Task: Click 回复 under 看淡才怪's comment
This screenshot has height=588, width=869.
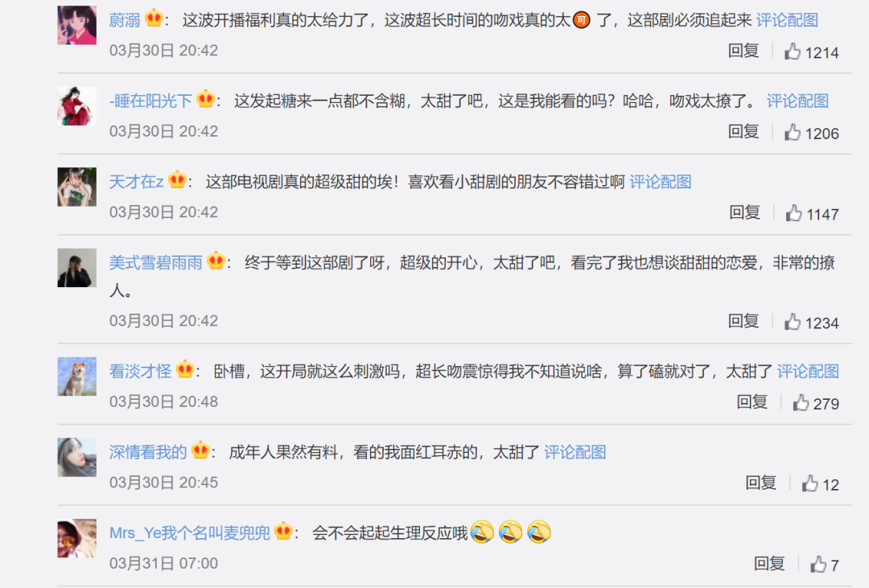Action: click(752, 402)
